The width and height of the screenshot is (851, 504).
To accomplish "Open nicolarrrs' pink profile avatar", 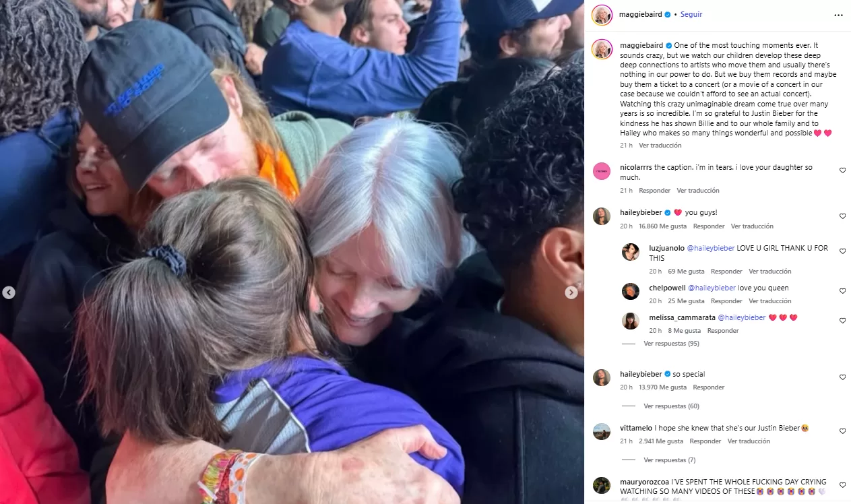I will 602,171.
